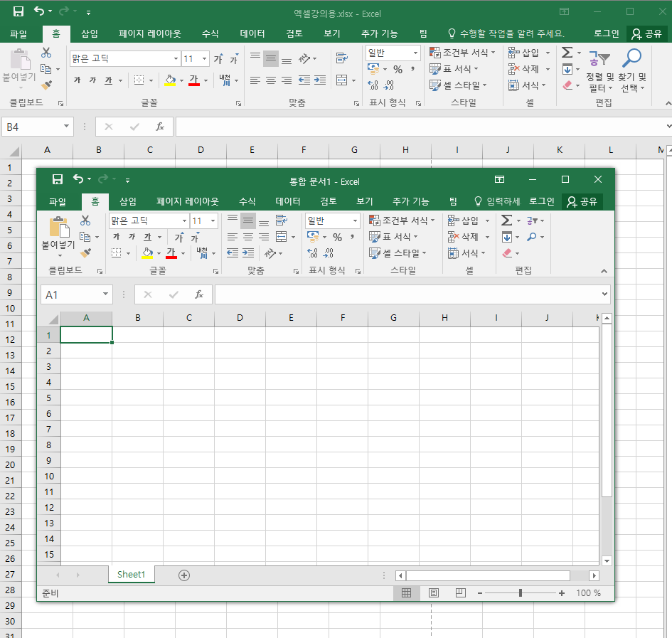The height and width of the screenshot is (638, 672).
Task: Click the percent style button in the 통합 문서1 window
Action: 337,237
